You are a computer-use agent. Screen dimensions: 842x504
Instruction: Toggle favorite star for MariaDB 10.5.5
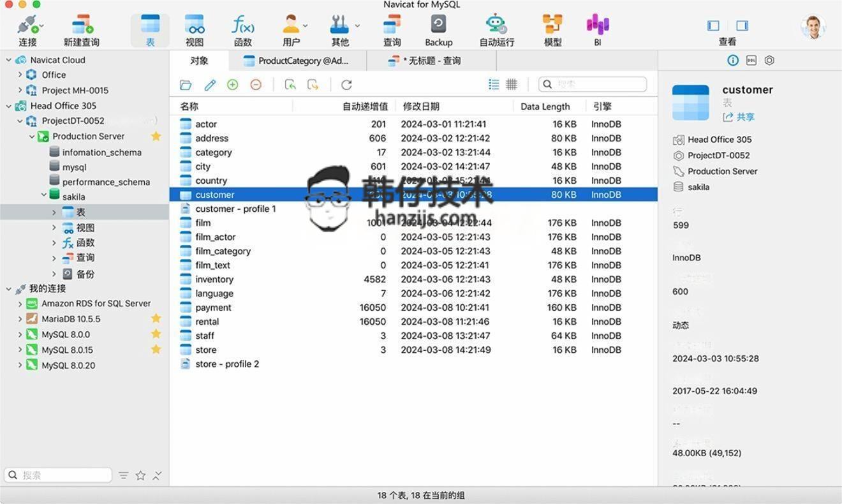pyautogui.click(x=156, y=318)
